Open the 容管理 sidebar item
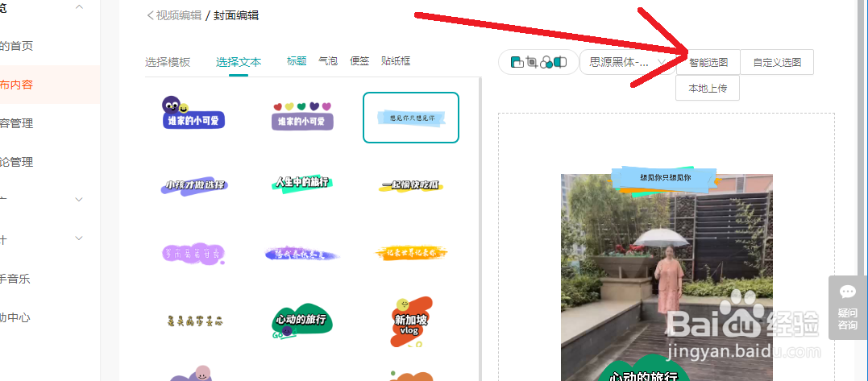 (17, 123)
